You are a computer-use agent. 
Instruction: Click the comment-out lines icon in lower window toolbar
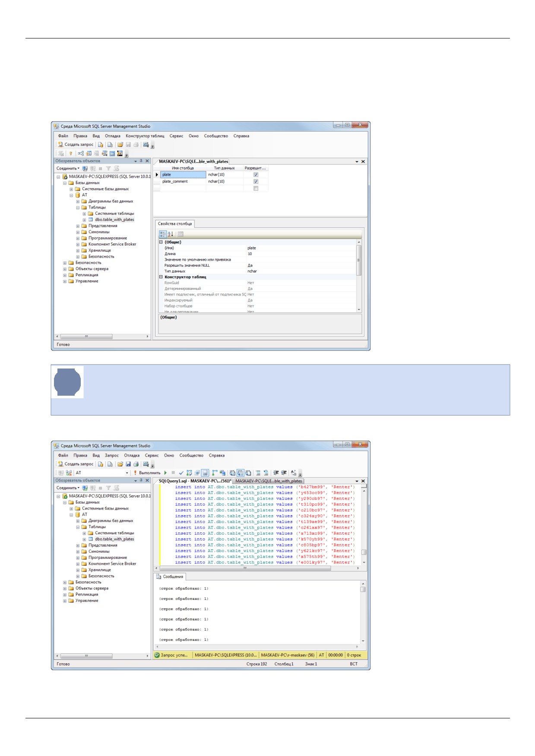pyautogui.click(x=258, y=472)
